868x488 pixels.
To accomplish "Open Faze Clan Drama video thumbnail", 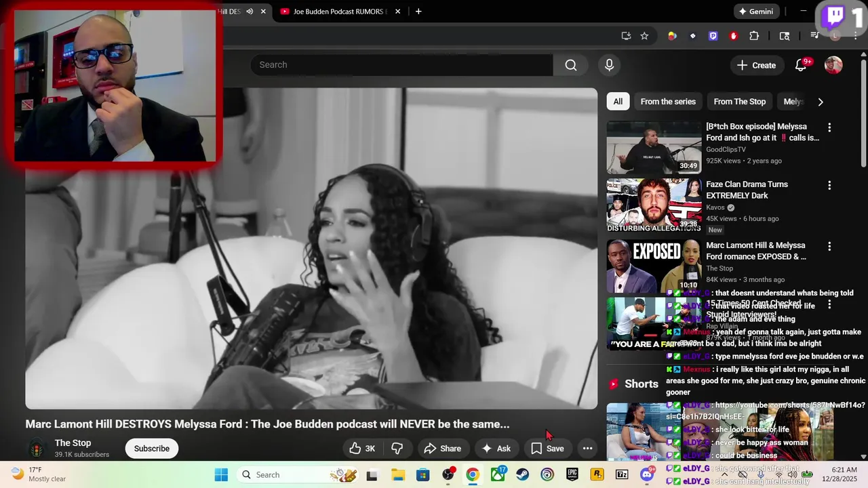I will (654, 205).
